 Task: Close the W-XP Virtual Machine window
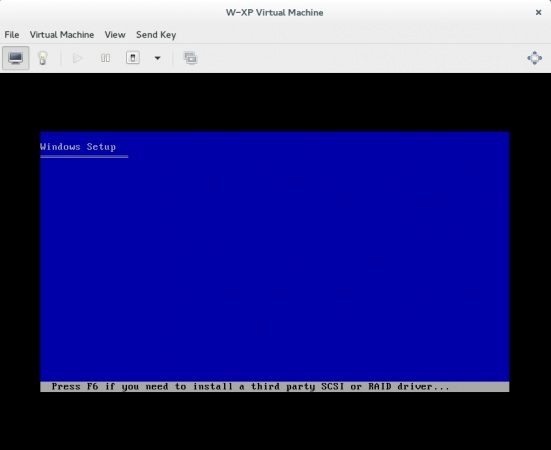pos(538,12)
